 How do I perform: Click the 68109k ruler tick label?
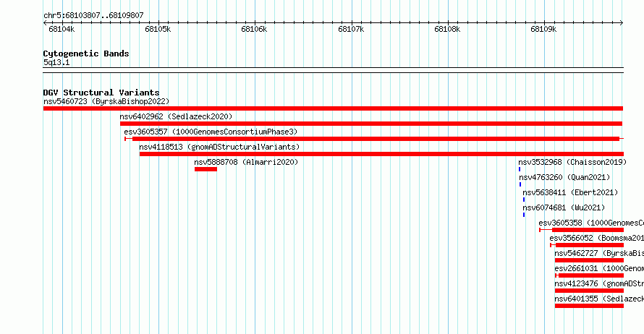coord(543,29)
